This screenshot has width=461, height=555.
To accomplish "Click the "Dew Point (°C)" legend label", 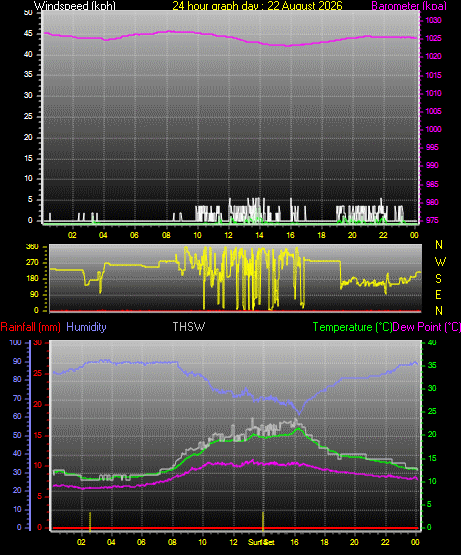I will (427, 327).
